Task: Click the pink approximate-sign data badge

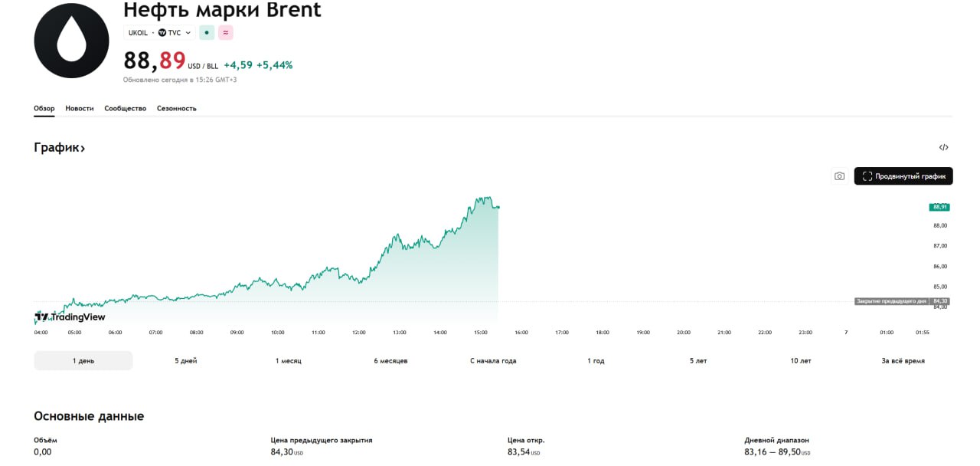Action: tap(225, 33)
